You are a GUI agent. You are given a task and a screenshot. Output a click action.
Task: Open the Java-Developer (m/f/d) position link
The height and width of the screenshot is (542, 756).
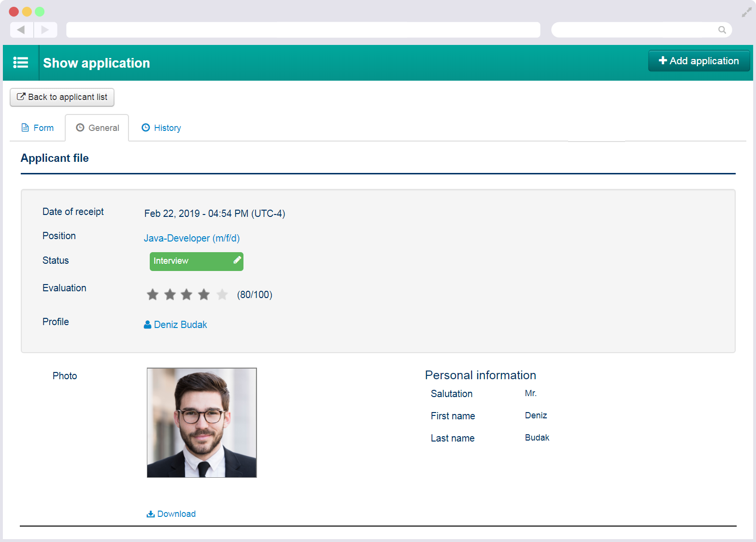tap(192, 238)
